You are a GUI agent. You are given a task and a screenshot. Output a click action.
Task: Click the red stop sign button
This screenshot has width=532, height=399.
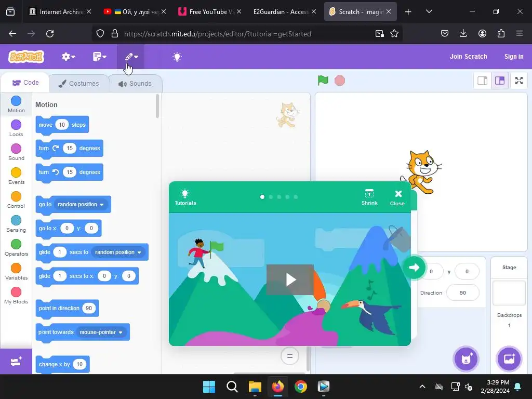pyautogui.click(x=340, y=81)
